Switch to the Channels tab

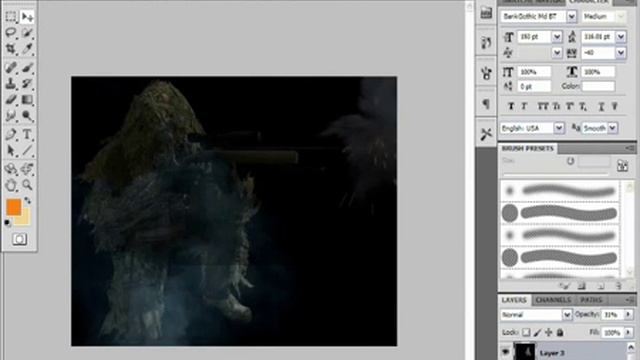pyautogui.click(x=553, y=300)
